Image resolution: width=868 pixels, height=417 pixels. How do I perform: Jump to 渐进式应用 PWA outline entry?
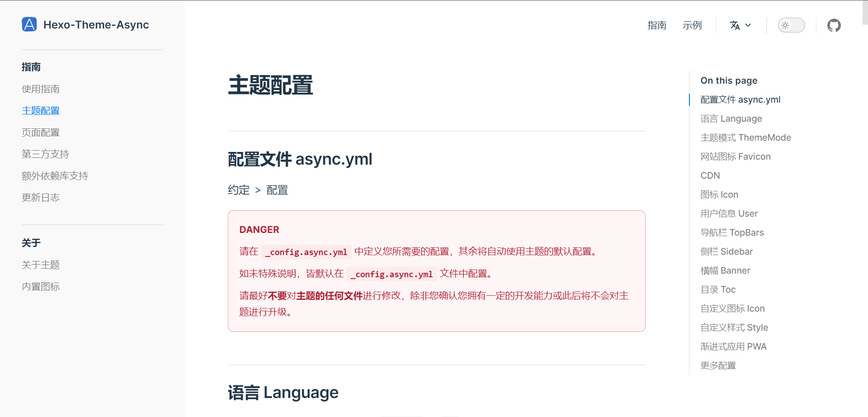[733, 346]
